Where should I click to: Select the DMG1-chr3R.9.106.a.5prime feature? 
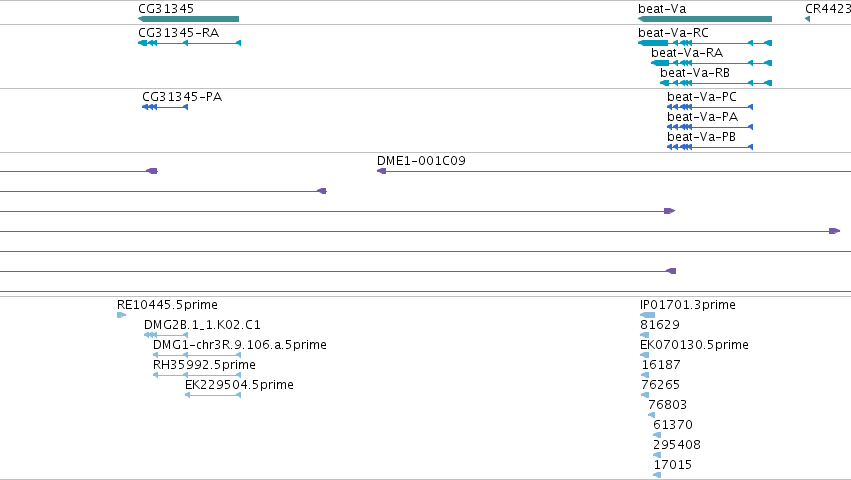click(x=197, y=355)
